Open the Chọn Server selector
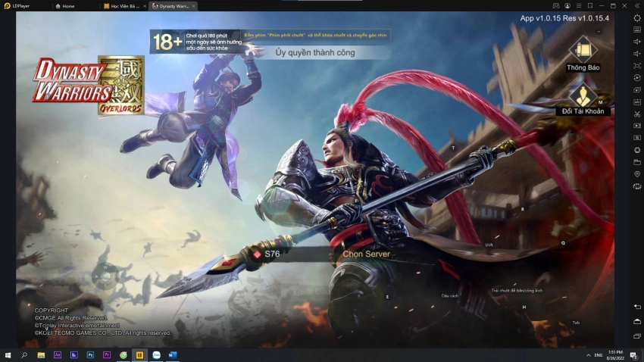Image resolution: width=644 pixels, height=362 pixels. point(366,254)
